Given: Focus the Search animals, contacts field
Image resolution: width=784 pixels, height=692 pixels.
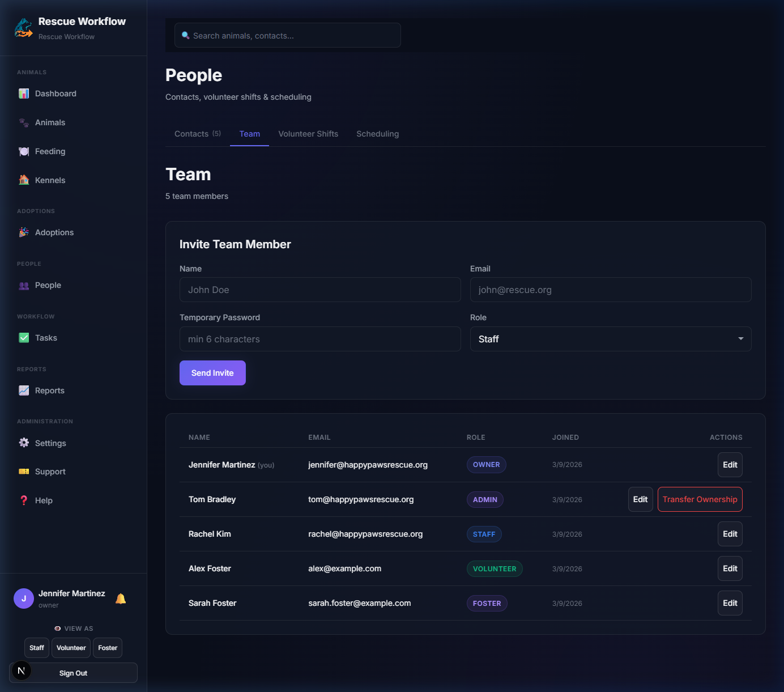Looking at the screenshot, I should point(288,36).
